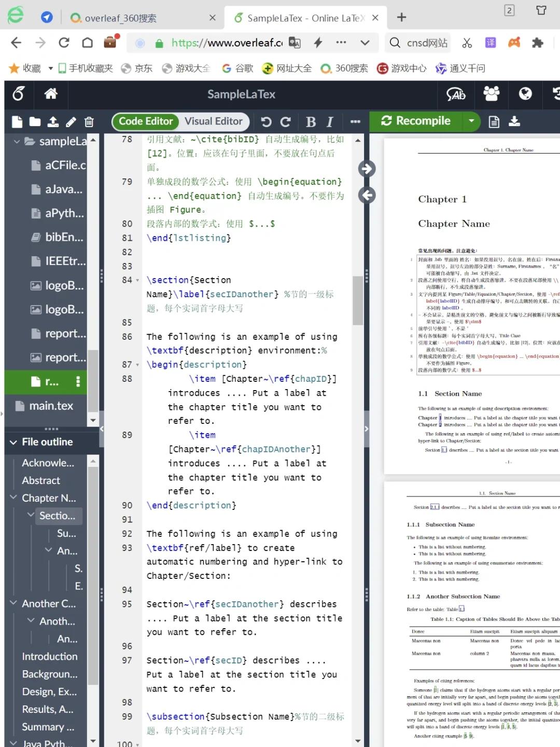Rename the selected file with pencil icon
560x747 pixels.
click(71, 122)
